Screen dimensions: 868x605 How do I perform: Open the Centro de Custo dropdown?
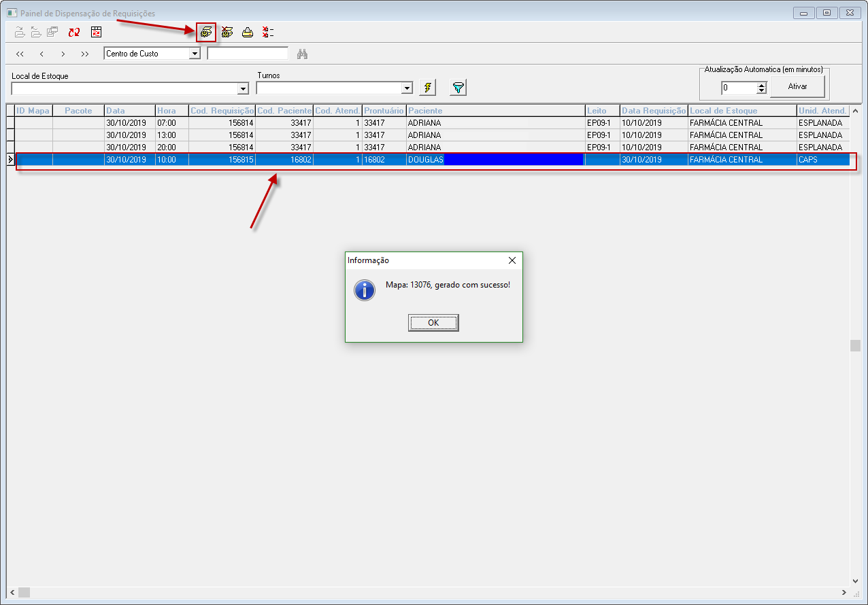pos(195,53)
